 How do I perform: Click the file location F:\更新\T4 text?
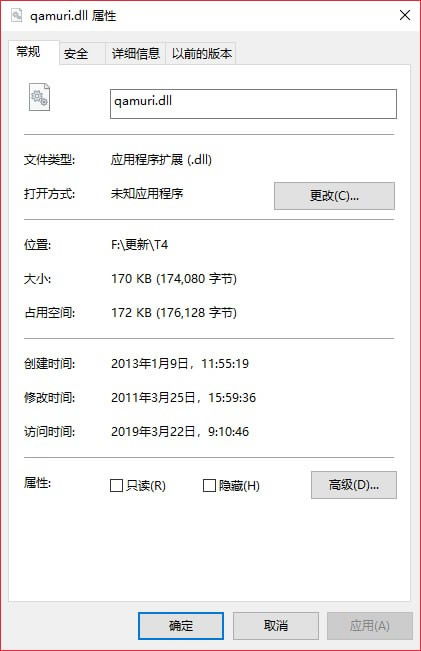pos(140,245)
